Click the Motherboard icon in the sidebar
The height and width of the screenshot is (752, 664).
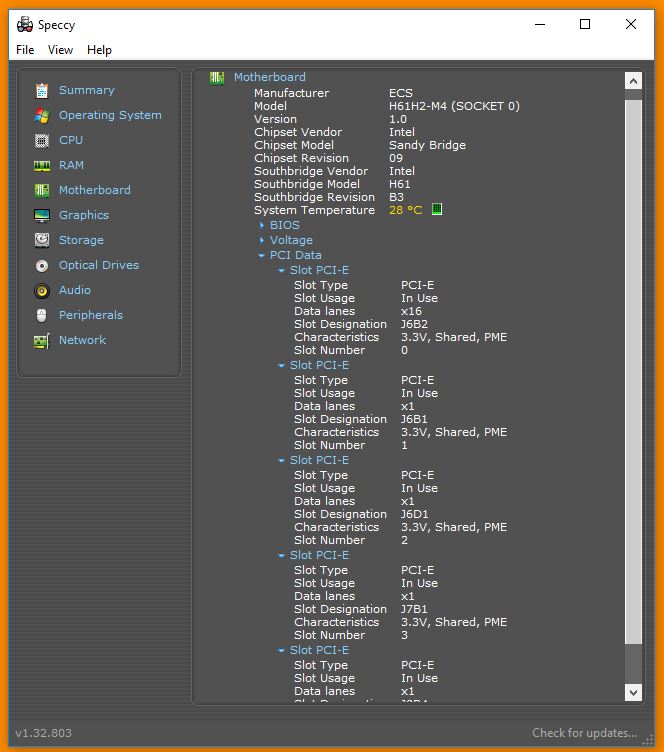coord(42,190)
